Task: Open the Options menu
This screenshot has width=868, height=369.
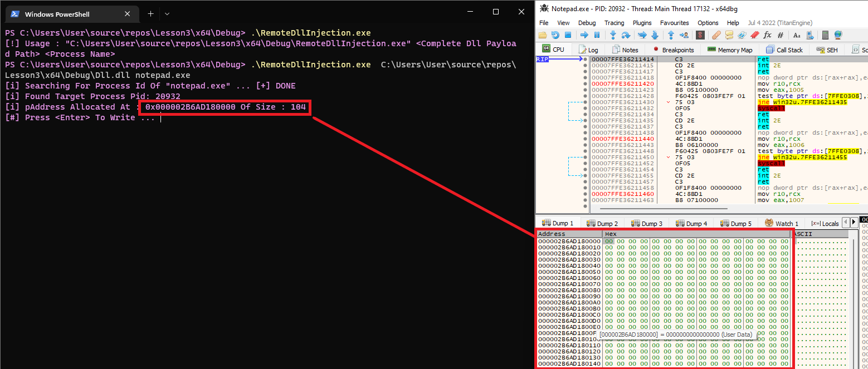Action: [x=708, y=23]
